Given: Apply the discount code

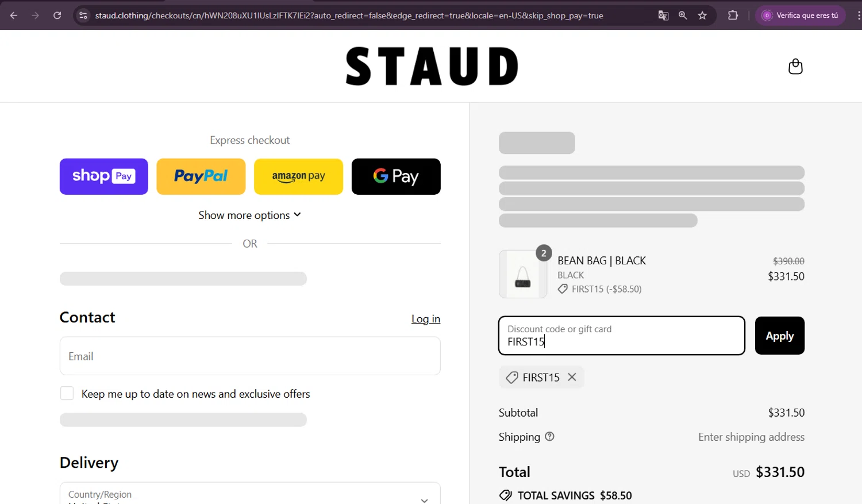Looking at the screenshot, I should tap(780, 336).
